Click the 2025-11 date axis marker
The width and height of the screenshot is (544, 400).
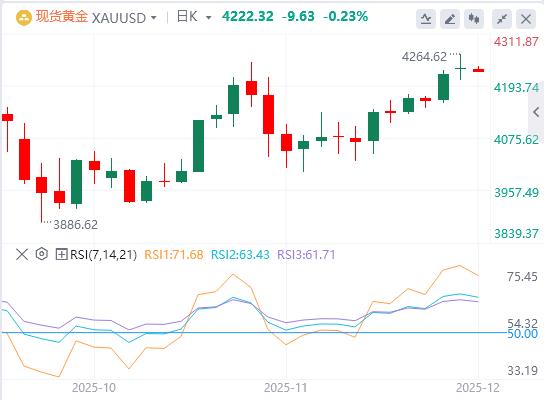286,388
